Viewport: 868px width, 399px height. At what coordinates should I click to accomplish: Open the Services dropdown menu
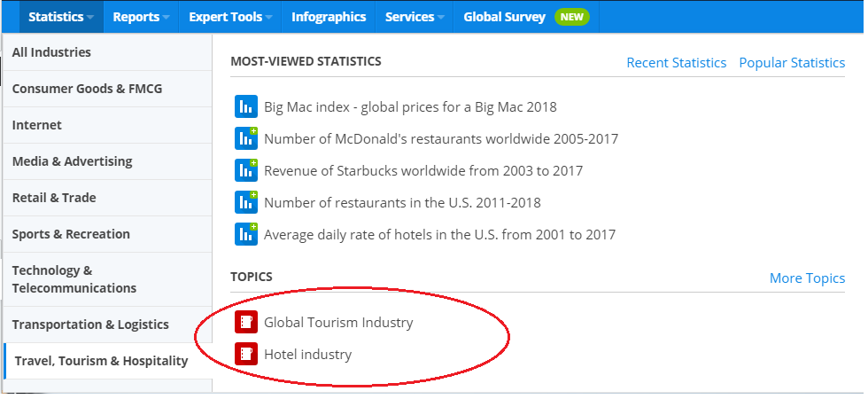pos(415,17)
